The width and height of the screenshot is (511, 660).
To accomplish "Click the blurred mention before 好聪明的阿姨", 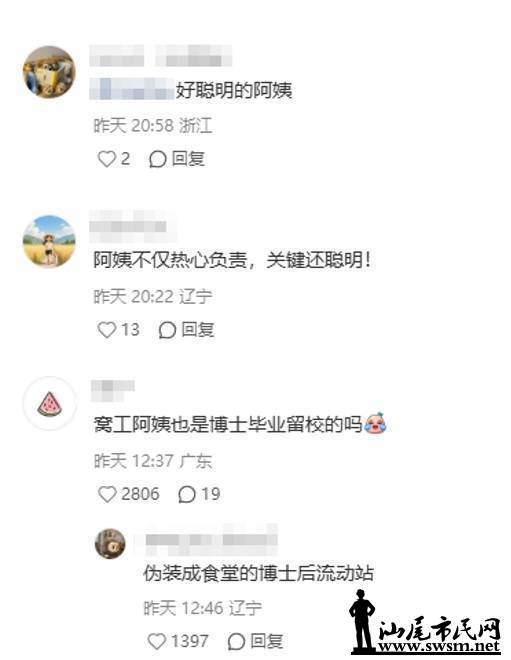I will pyautogui.click(x=132, y=89).
